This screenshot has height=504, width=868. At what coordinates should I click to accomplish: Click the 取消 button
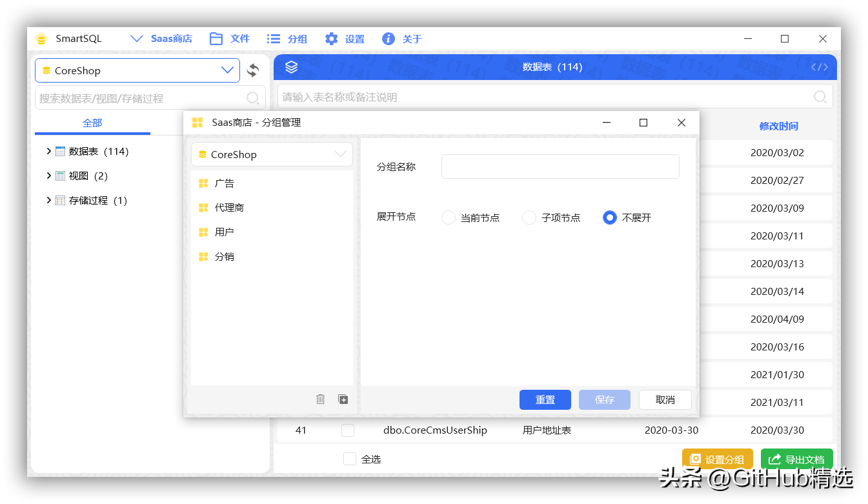[x=665, y=399]
